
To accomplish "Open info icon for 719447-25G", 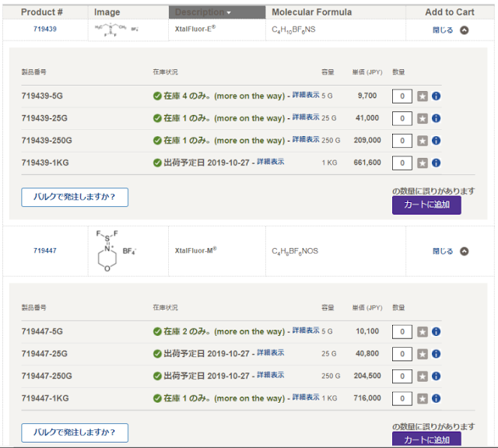I will pos(436,354).
